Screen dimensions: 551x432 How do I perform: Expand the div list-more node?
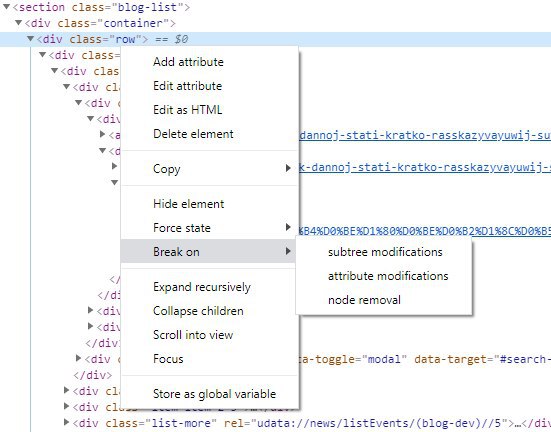click(x=66, y=422)
